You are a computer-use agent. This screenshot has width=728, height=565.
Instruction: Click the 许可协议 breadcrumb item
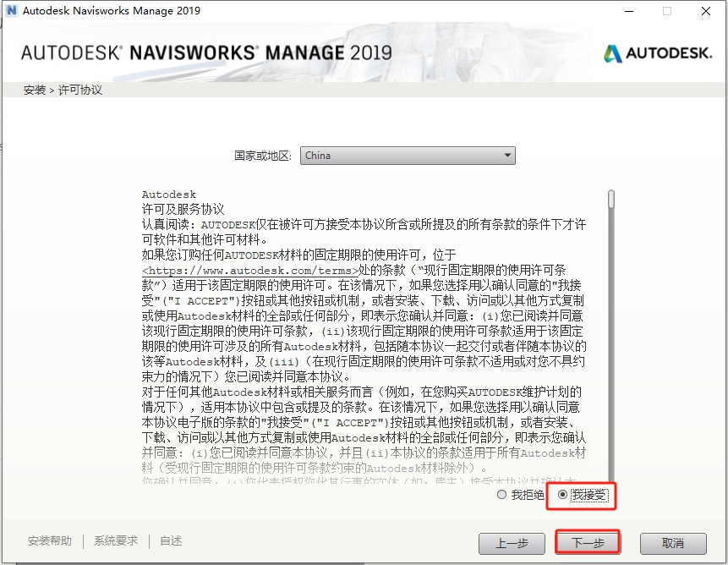(80, 90)
